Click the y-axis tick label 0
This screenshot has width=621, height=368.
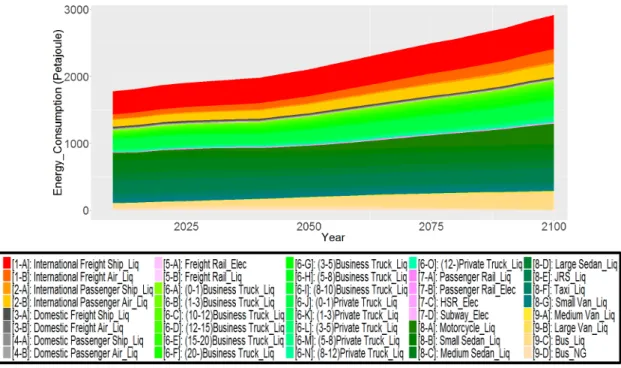click(x=86, y=210)
